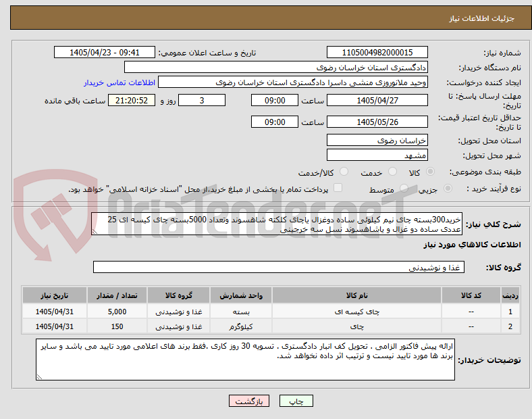Click the goods group field غذا و نوشیدنی
The image size is (532, 419).
[x=279, y=267]
